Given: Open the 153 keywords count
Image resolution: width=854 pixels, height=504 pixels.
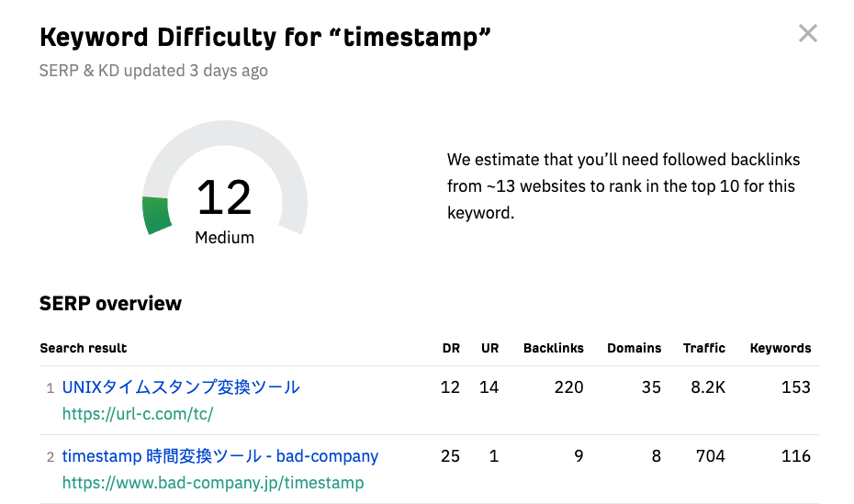Looking at the screenshot, I should [x=795, y=387].
